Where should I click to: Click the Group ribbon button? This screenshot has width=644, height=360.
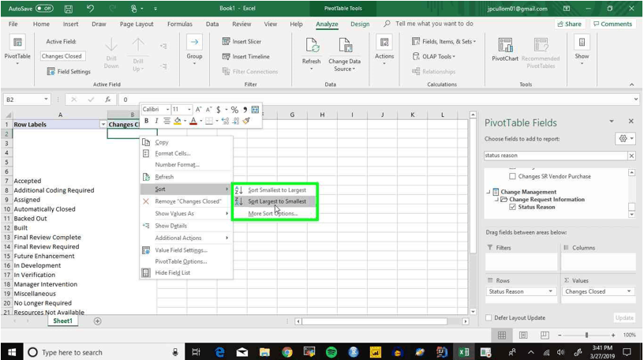pyautogui.click(x=194, y=51)
